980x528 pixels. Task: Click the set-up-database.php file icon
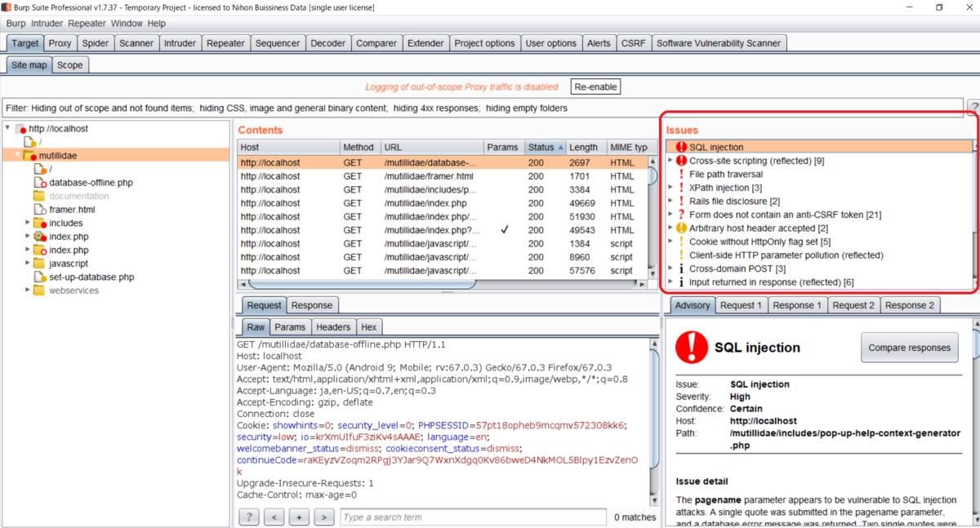coord(39,277)
